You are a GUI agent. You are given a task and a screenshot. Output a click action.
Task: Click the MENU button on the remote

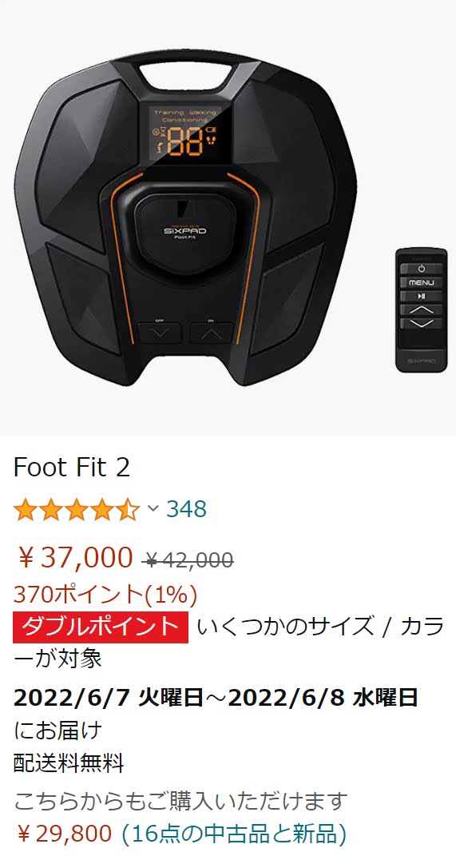(421, 283)
